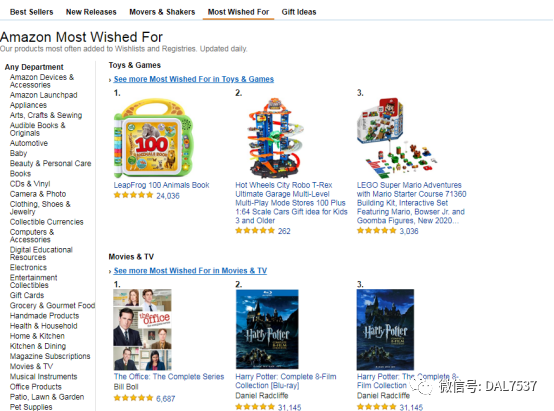
Task: Open the New Releases tab
Action: [x=91, y=12]
